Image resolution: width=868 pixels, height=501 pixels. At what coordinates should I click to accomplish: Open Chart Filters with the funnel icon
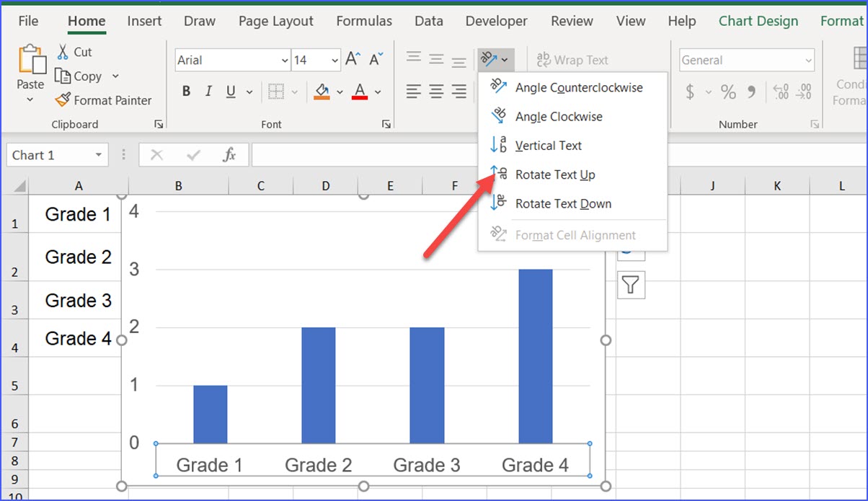point(631,285)
